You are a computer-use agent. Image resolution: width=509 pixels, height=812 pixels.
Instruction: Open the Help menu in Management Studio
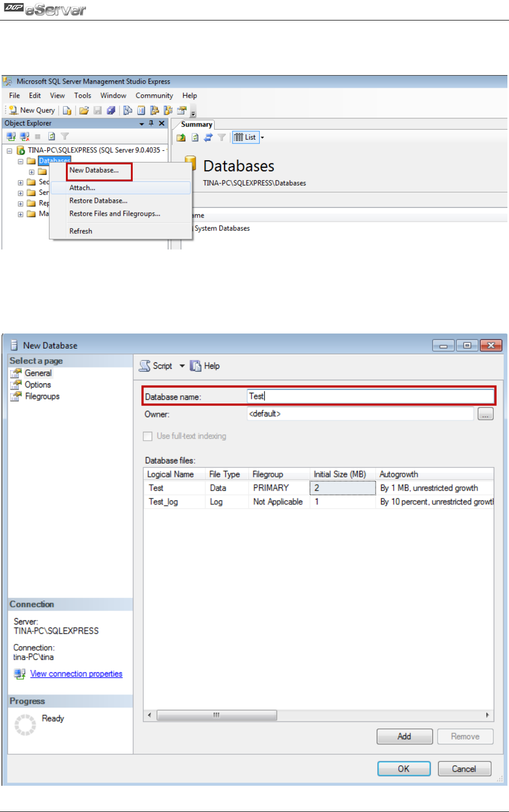[190, 96]
